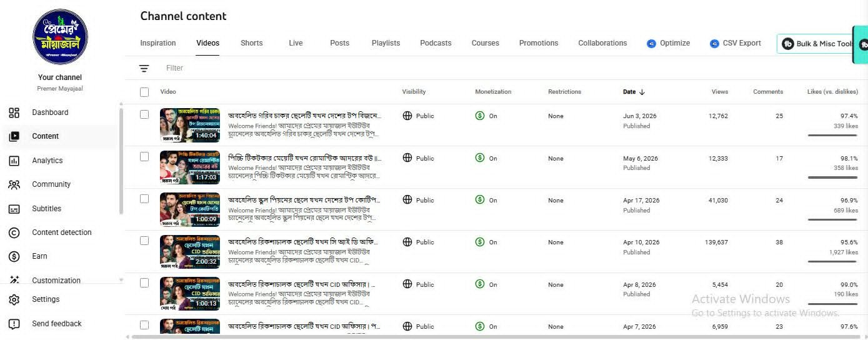
Task: Click the sidebar vertical scrollbar
Action: pyautogui.click(x=121, y=161)
